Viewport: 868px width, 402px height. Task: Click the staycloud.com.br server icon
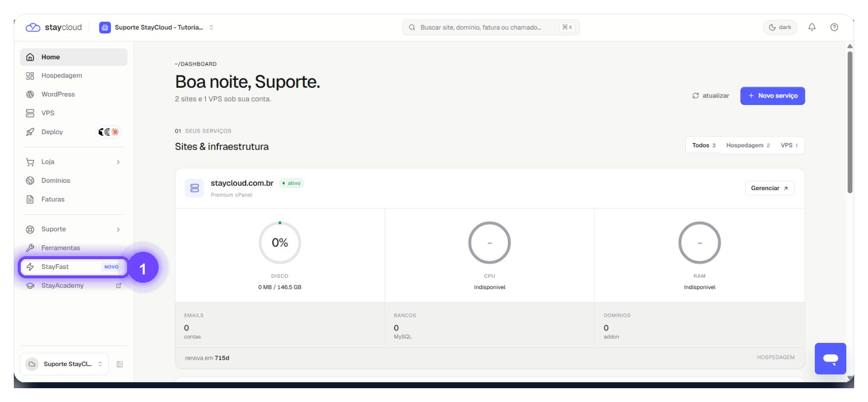pos(195,189)
